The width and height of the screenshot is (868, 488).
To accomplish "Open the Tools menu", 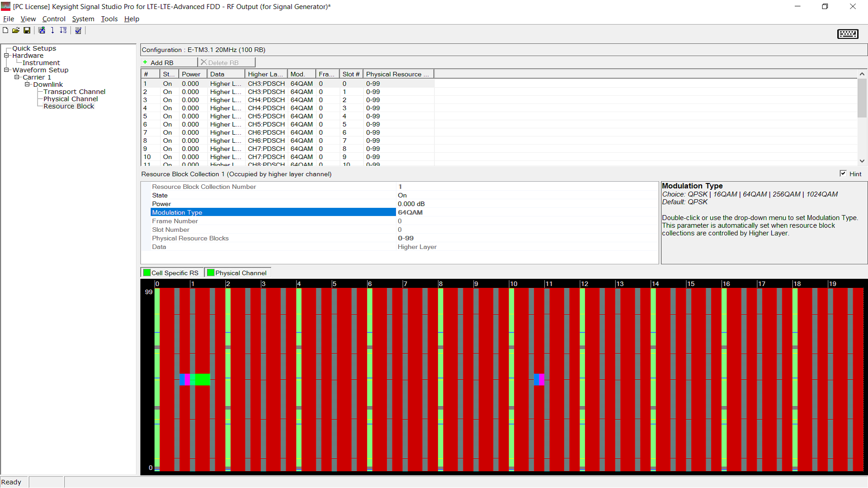I will click(109, 19).
